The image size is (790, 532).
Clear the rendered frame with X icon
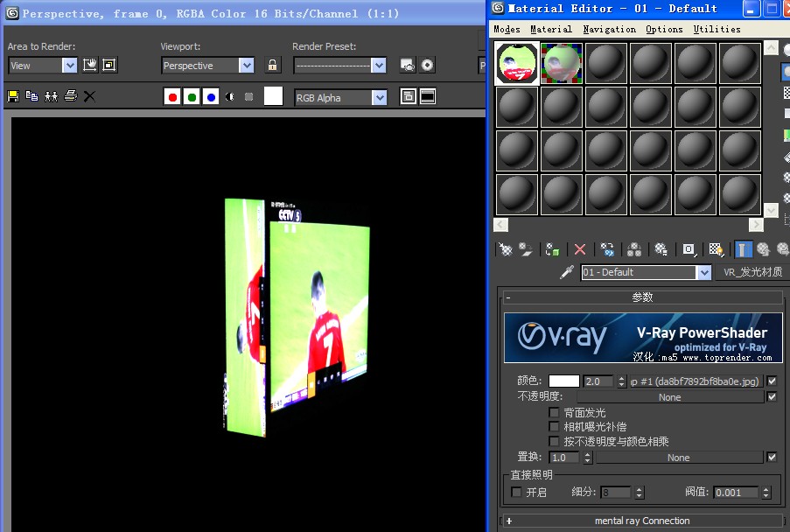click(x=89, y=96)
